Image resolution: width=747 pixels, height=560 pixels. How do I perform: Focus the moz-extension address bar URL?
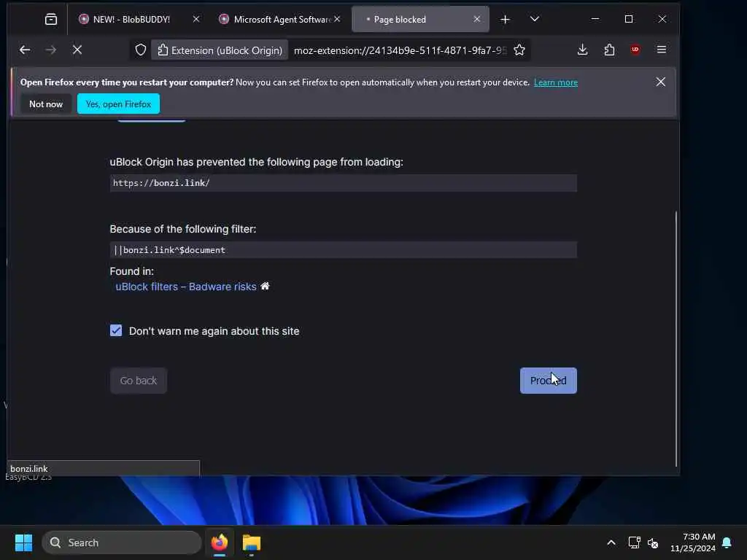pos(399,50)
